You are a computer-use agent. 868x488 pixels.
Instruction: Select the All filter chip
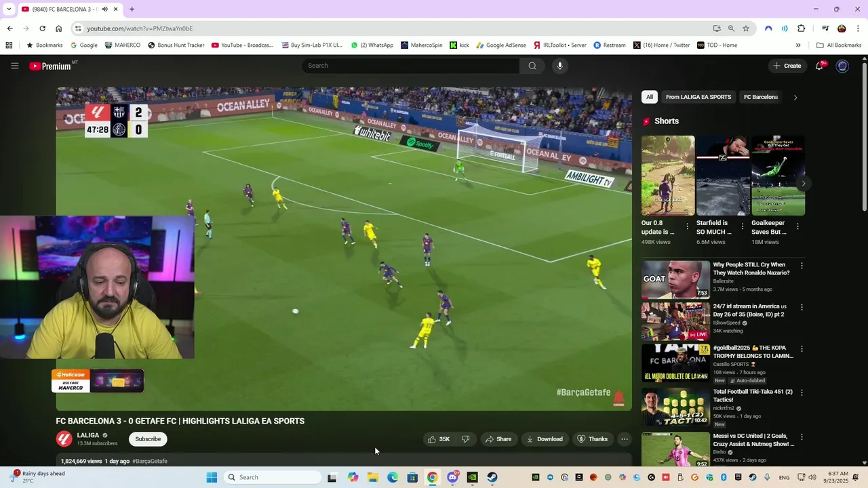tap(650, 97)
